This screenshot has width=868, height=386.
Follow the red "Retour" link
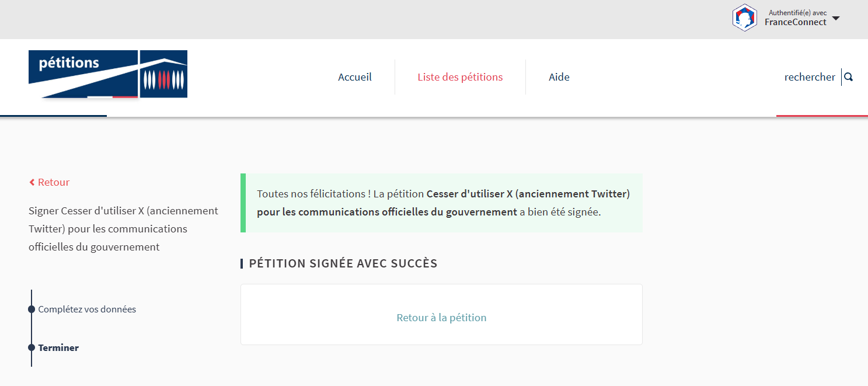pyautogui.click(x=54, y=182)
